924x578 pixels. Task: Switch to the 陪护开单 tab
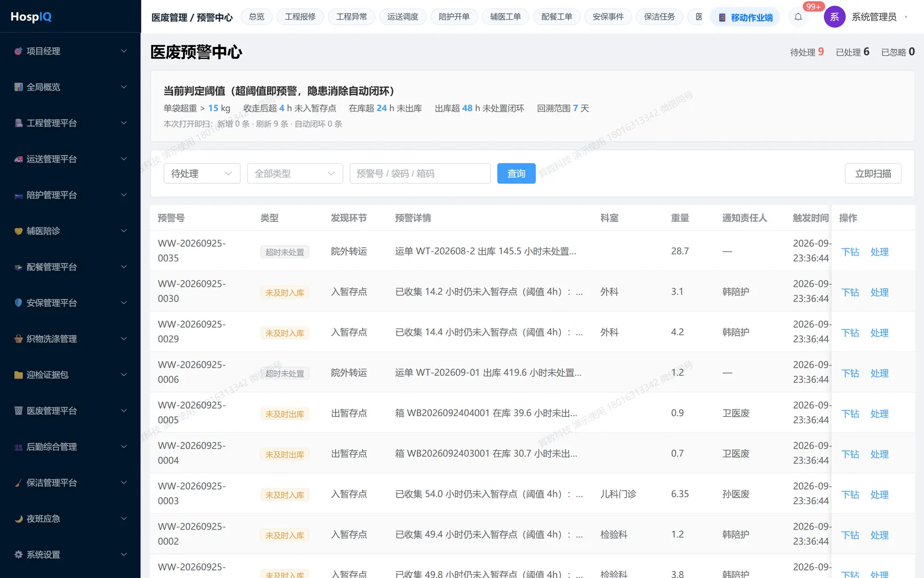[x=454, y=17]
